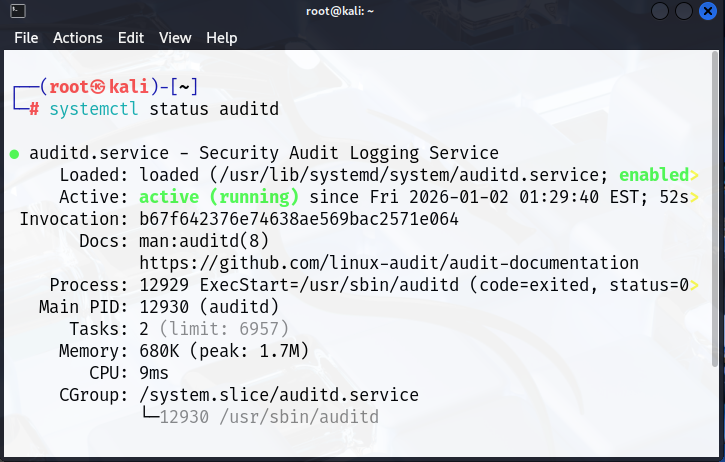Open the Edit menu
Image resolution: width=725 pixels, height=462 pixels.
pyautogui.click(x=131, y=38)
